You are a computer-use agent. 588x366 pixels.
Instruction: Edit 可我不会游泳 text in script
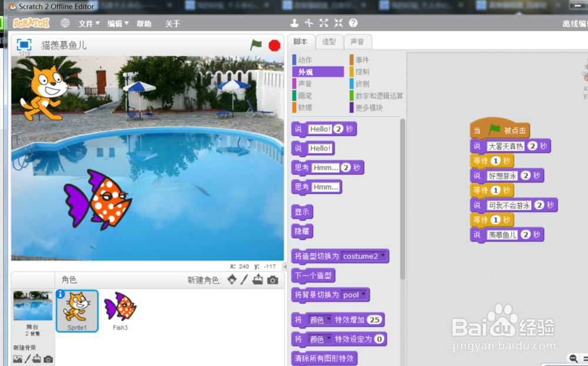pos(509,206)
